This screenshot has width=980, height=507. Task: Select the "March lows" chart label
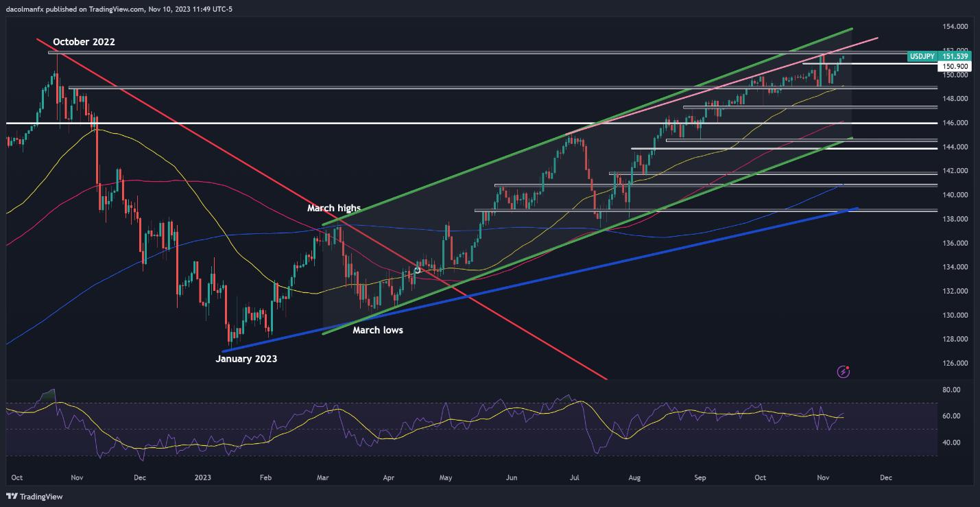pos(377,330)
